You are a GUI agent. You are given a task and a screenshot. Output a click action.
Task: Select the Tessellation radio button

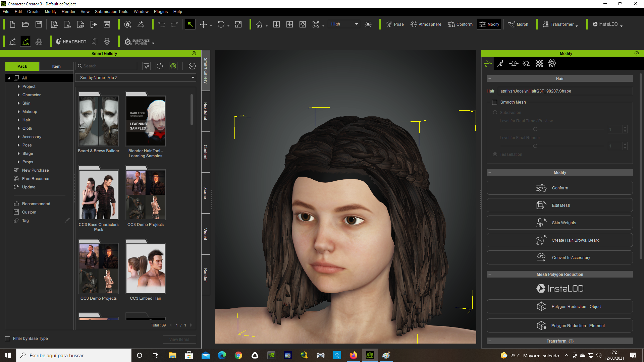[x=495, y=154]
